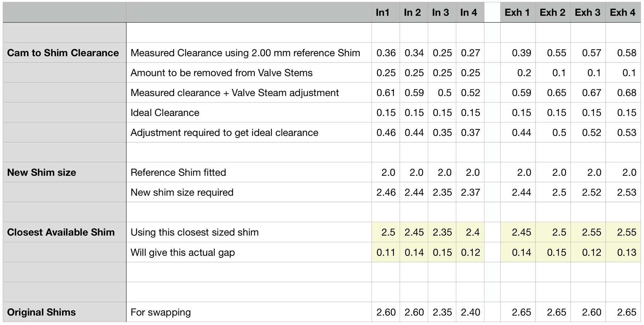Select the Reference Shim fitted cell
This screenshot has height=325, width=644.
tap(178, 173)
